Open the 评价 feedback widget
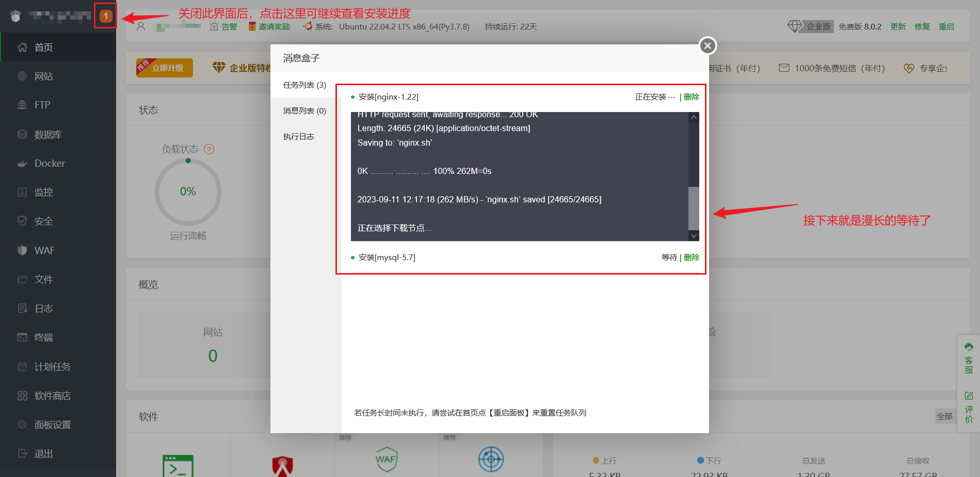980x477 pixels. pyautogui.click(x=969, y=408)
